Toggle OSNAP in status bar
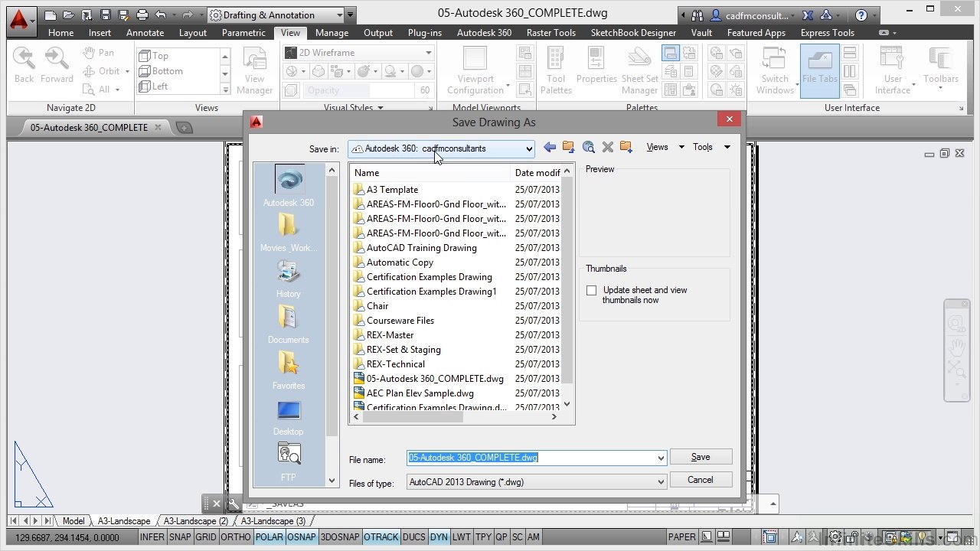The height and width of the screenshot is (551, 980). pos(301,537)
